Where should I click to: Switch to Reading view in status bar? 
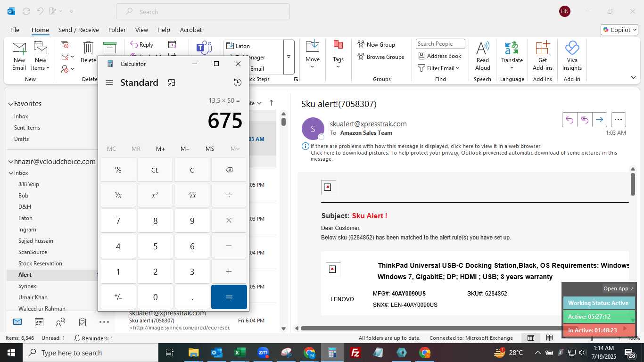pos(549,338)
